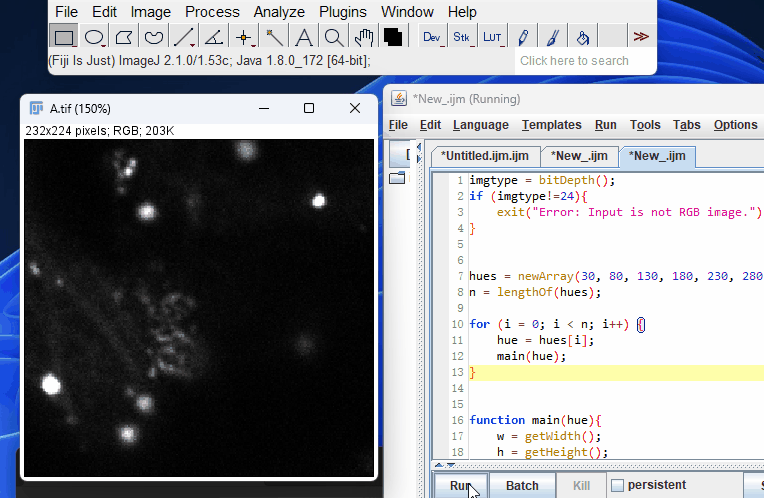
Task: Select the Wand tracing tool
Action: (x=274, y=37)
